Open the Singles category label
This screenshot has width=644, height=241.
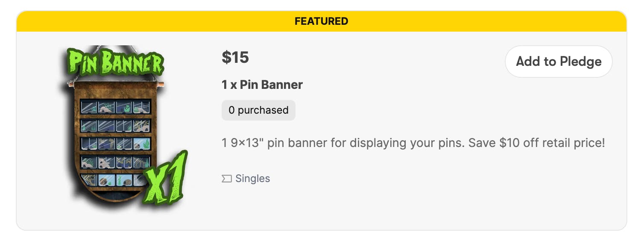coord(252,179)
